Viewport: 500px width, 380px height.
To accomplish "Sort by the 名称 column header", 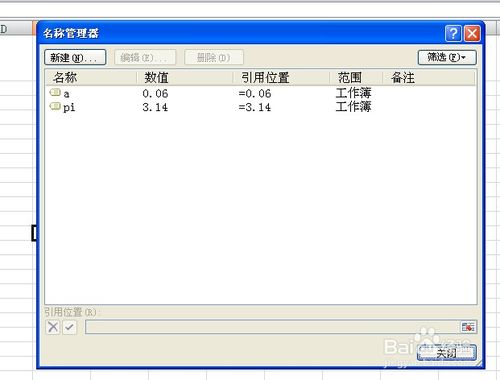I will coord(91,78).
